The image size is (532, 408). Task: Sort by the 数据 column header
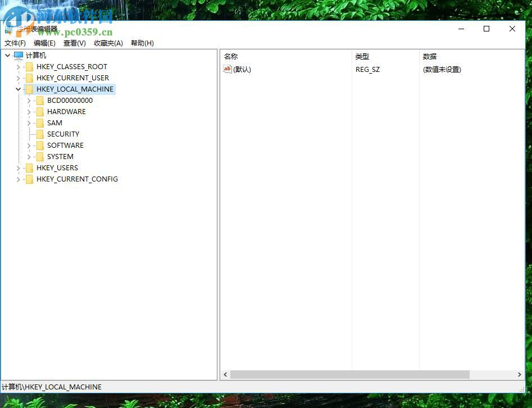click(471, 56)
